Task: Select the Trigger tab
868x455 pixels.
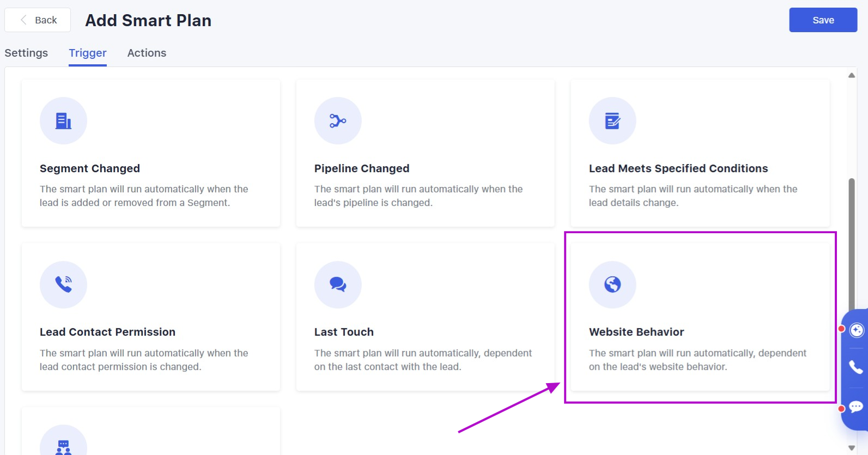Action: [x=88, y=53]
